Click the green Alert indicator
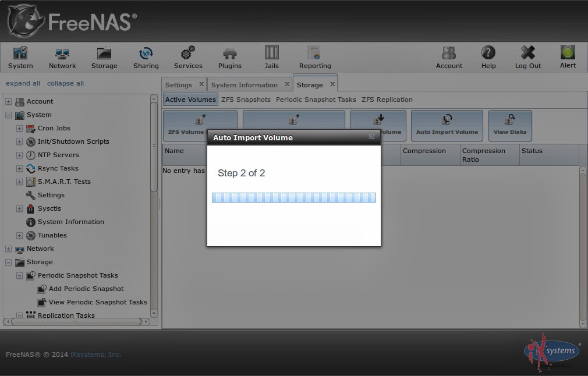588x376 pixels. coord(568,52)
